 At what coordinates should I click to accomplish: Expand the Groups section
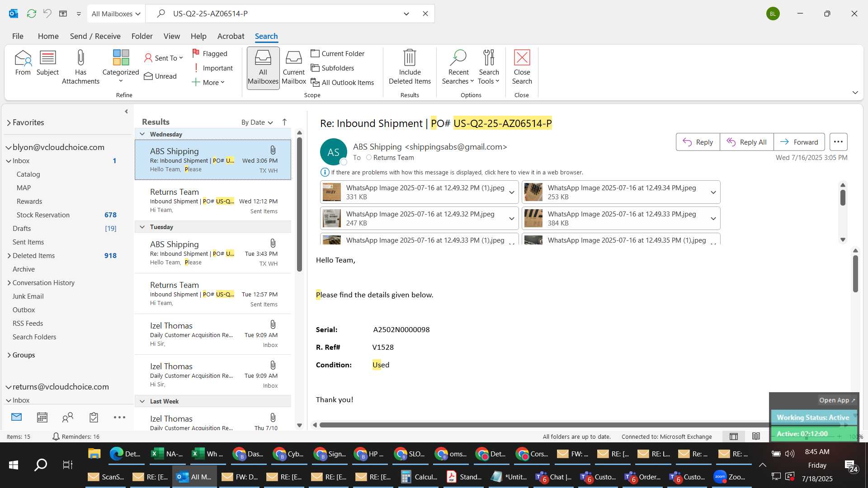tap(9, 355)
